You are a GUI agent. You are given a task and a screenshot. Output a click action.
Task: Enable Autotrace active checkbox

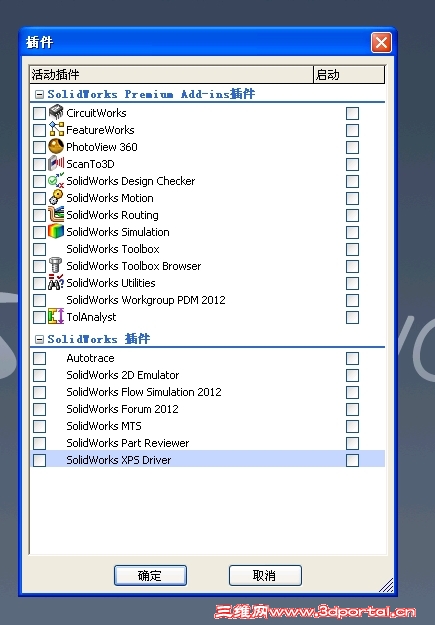[39, 358]
